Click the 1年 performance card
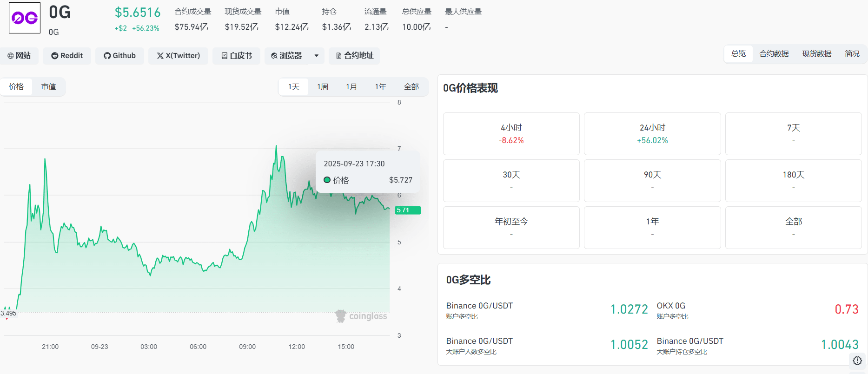 [652, 228]
